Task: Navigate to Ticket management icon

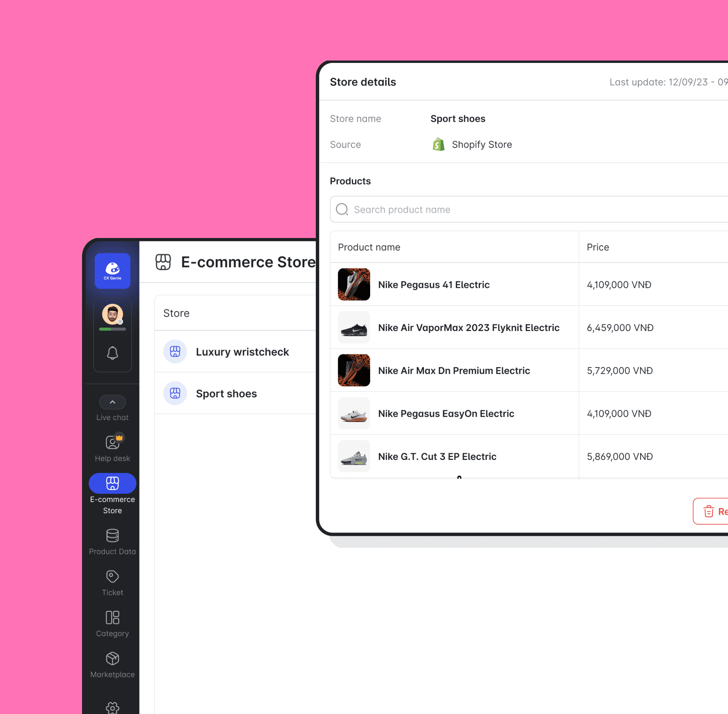Action: (112, 576)
